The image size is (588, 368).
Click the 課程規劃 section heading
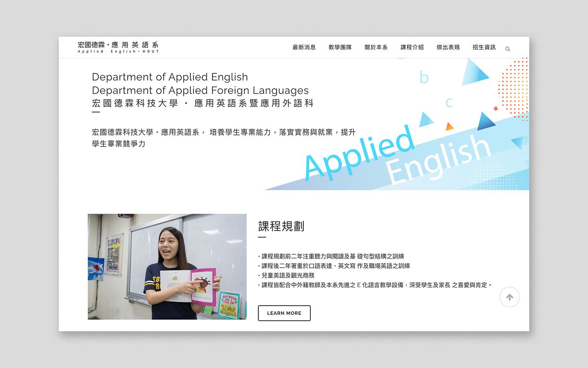click(x=281, y=227)
